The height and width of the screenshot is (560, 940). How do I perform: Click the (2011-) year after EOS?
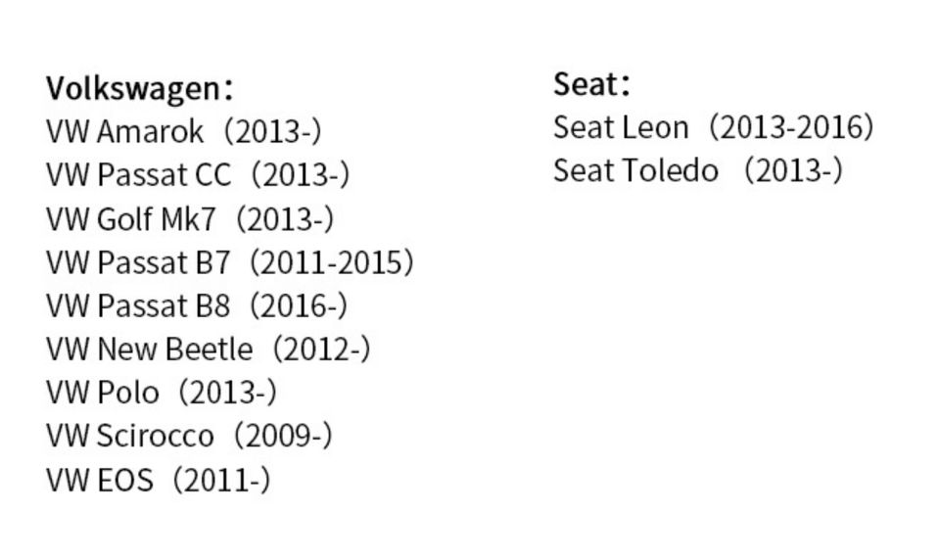[x=221, y=480]
